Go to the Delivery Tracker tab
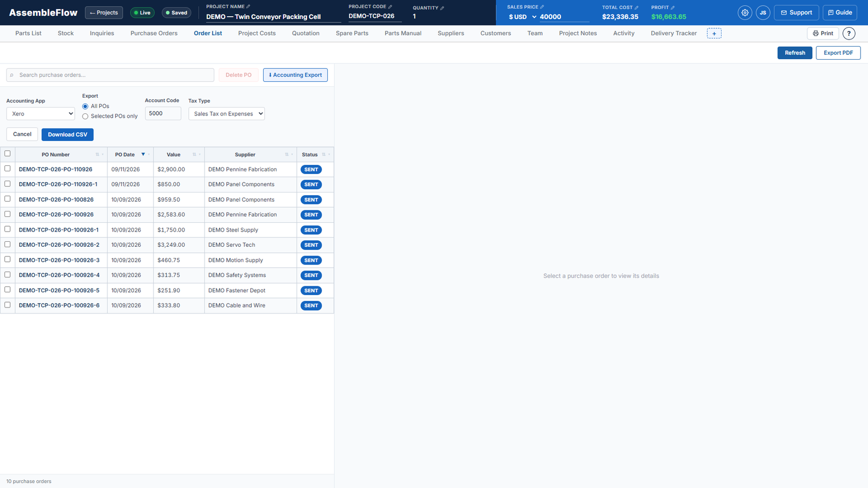The height and width of the screenshot is (488, 868). tap(674, 34)
